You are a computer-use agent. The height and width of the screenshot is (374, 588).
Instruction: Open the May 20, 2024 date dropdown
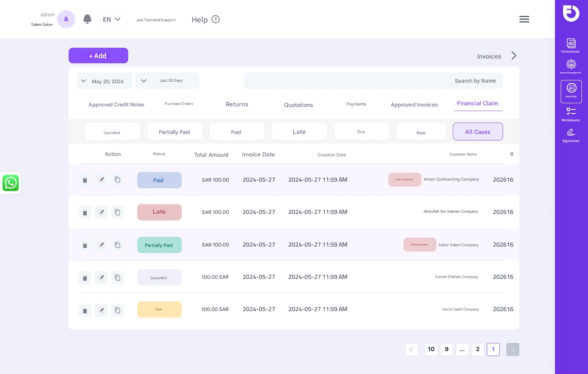[x=105, y=81]
